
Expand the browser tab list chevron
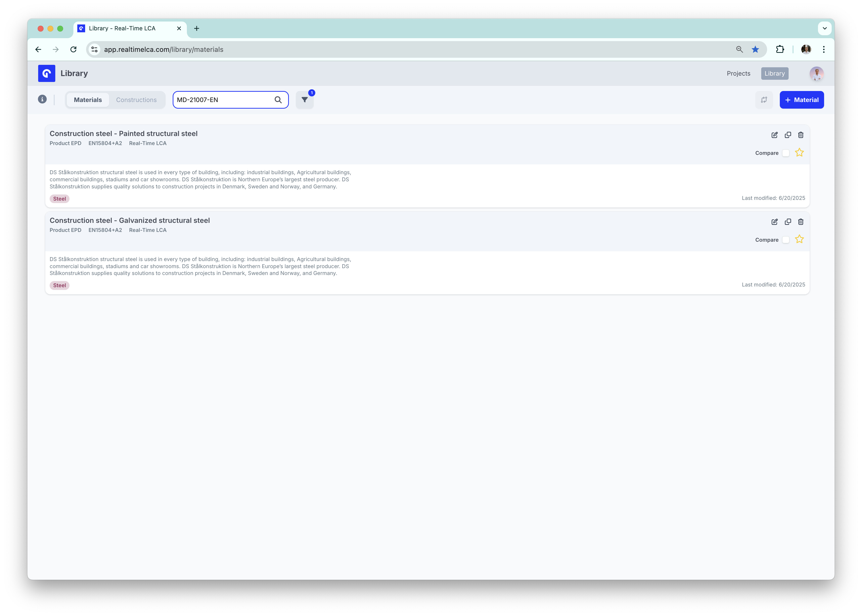(825, 28)
